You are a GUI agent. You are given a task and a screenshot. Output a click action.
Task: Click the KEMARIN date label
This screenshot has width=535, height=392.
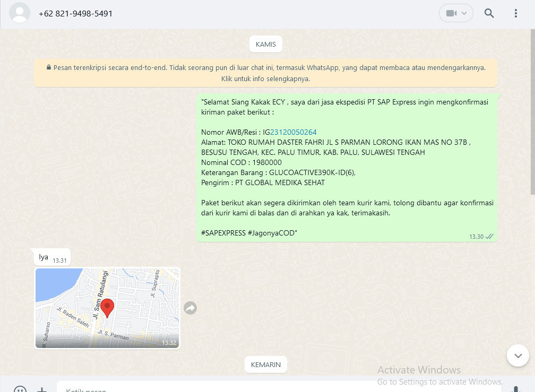click(266, 365)
